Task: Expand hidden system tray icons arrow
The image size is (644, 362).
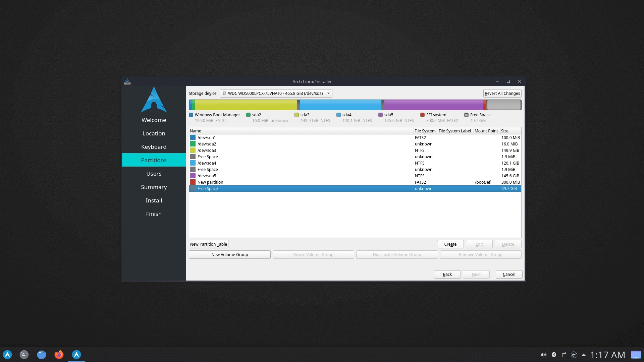Action: pyautogui.click(x=584, y=355)
